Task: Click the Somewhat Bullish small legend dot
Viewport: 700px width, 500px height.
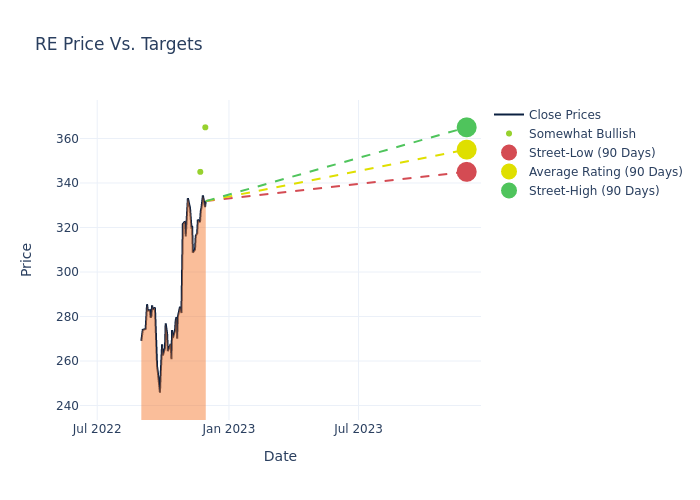Action: [509, 134]
